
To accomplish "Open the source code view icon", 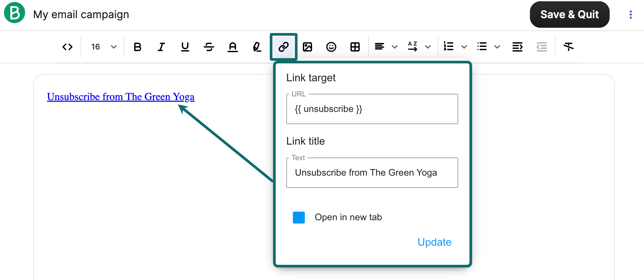I will 67,47.
